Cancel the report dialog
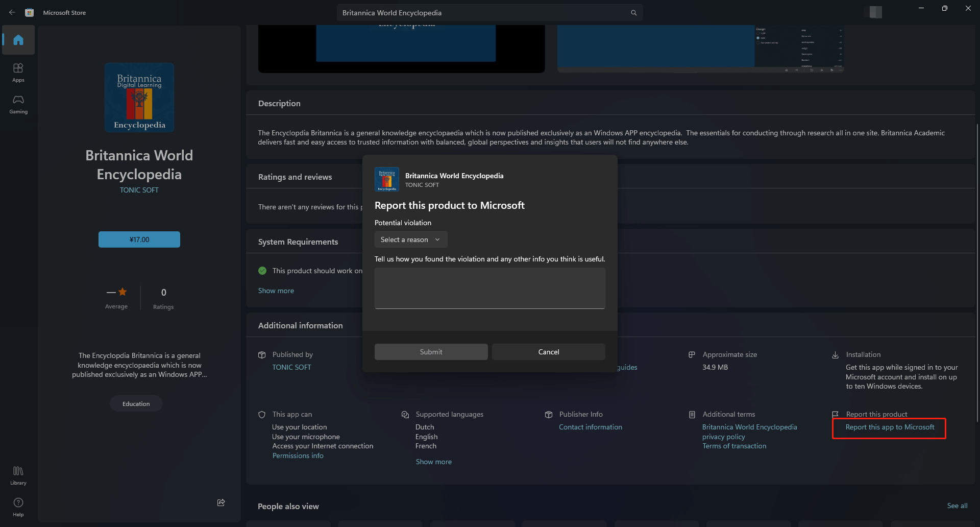The image size is (980, 527). [549, 352]
